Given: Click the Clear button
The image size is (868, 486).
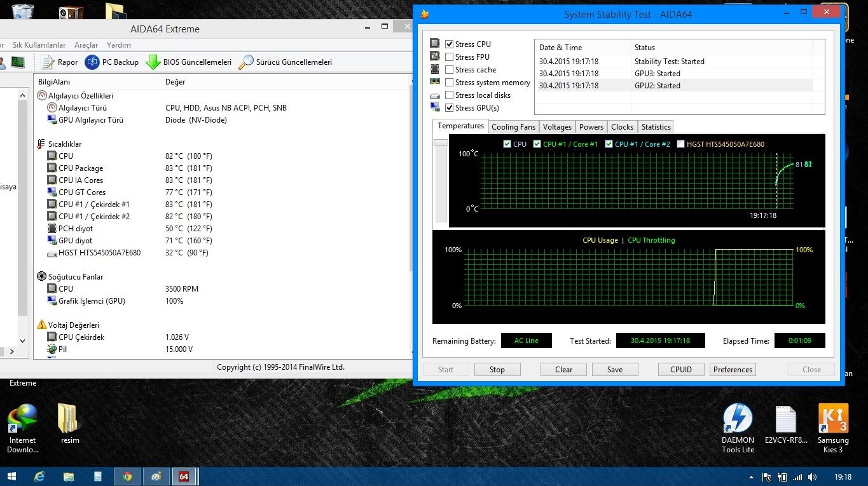Looking at the screenshot, I should (x=564, y=370).
